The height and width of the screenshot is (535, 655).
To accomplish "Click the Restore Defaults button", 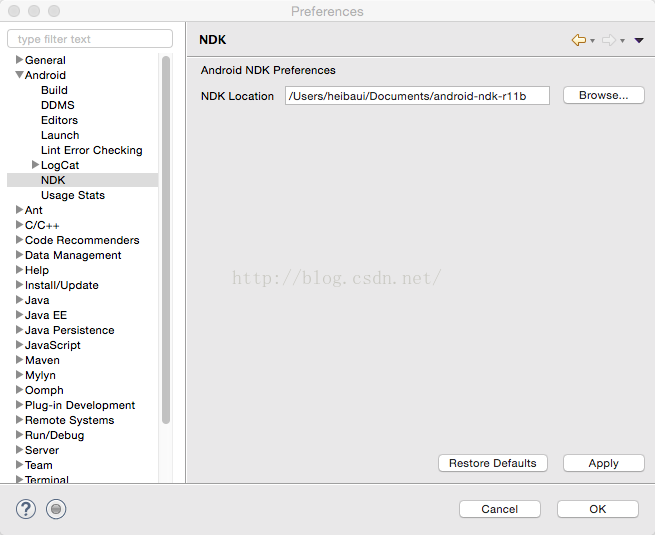I will coord(493,463).
